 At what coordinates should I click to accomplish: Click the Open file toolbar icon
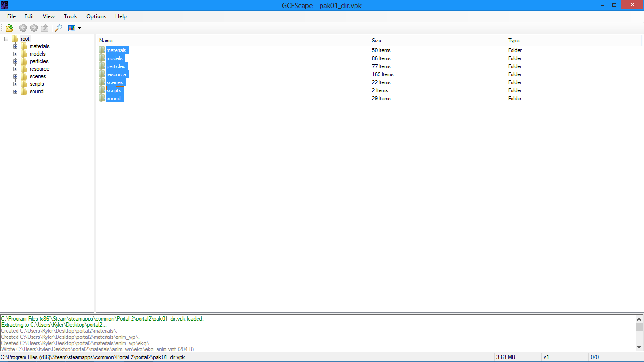9,28
